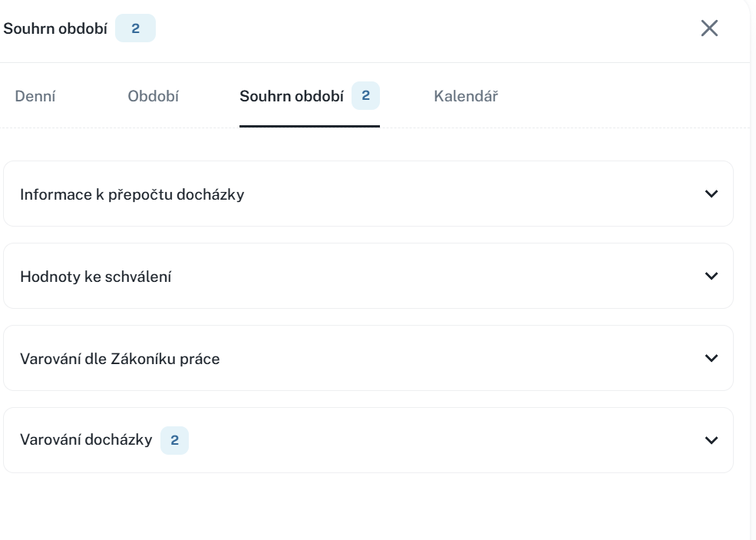Open the Varování dle Zákoníku práce accordion row
Screen dimensions: 756x540
368,358
